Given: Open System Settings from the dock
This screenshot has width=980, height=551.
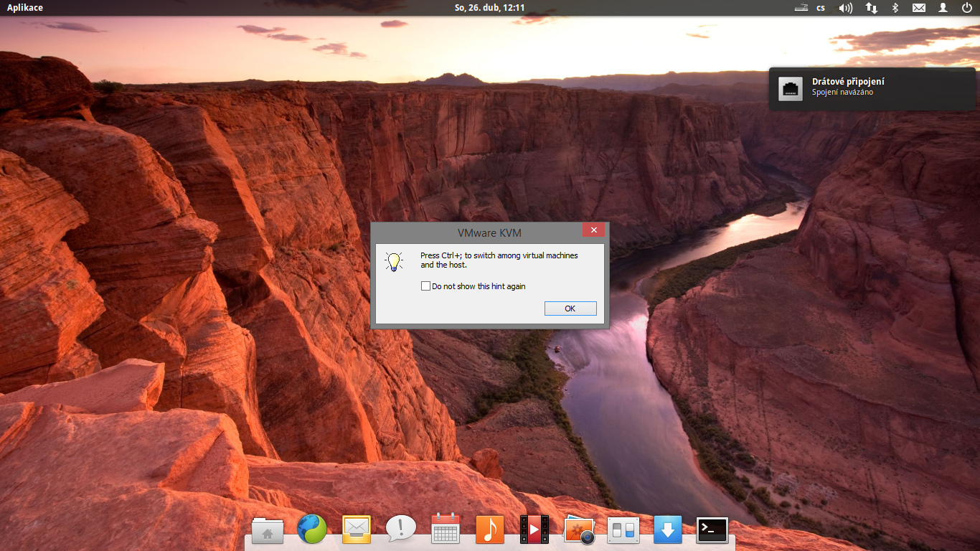Looking at the screenshot, I should coord(623,529).
